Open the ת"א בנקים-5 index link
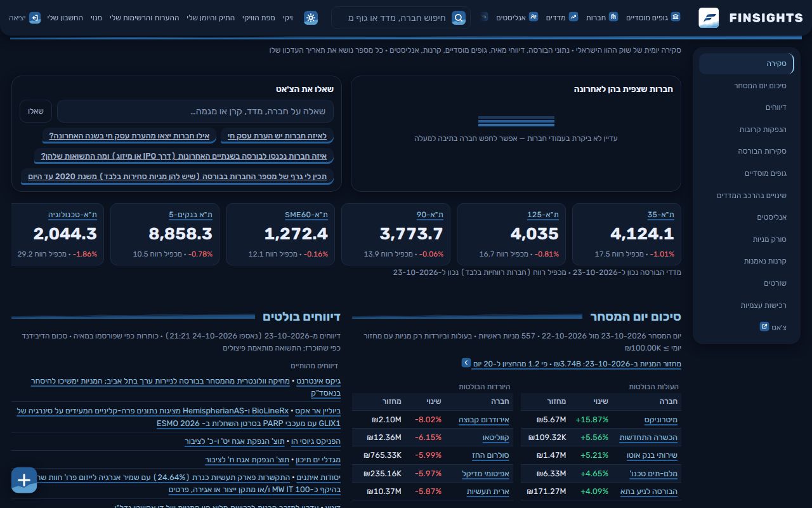The image size is (812, 508). (190, 215)
